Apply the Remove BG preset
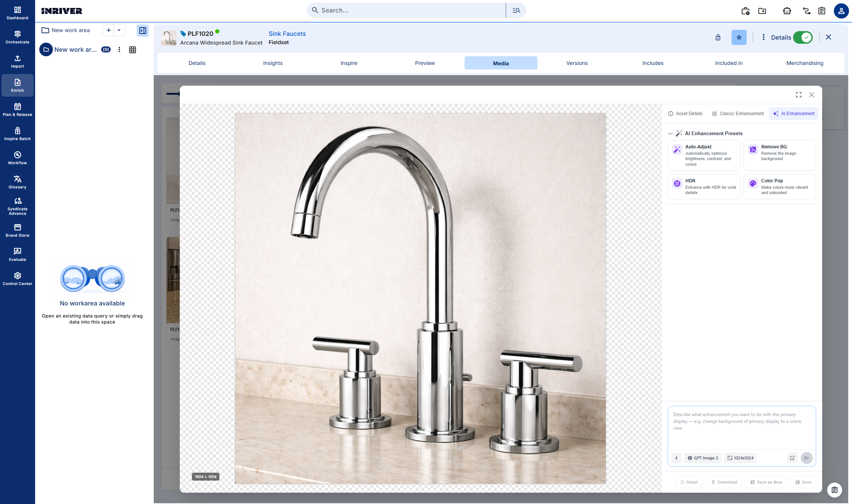Viewport: 852px width, 504px height. tap(779, 156)
